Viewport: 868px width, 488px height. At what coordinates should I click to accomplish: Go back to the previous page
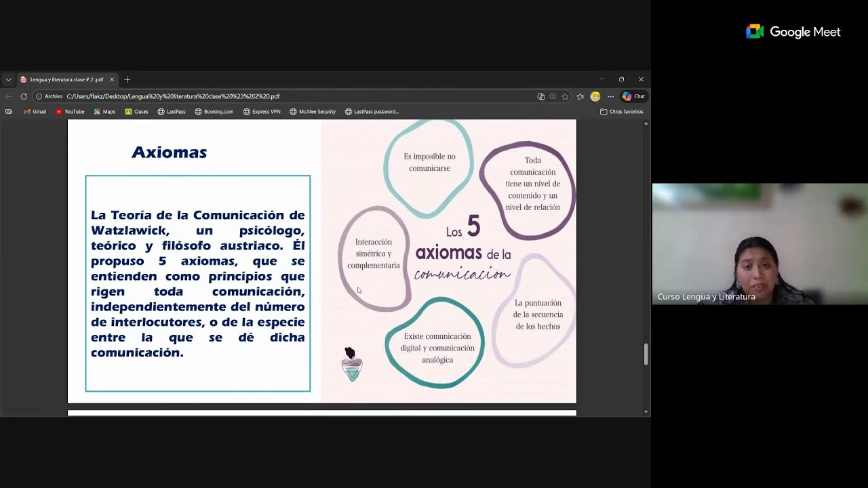tap(8, 96)
